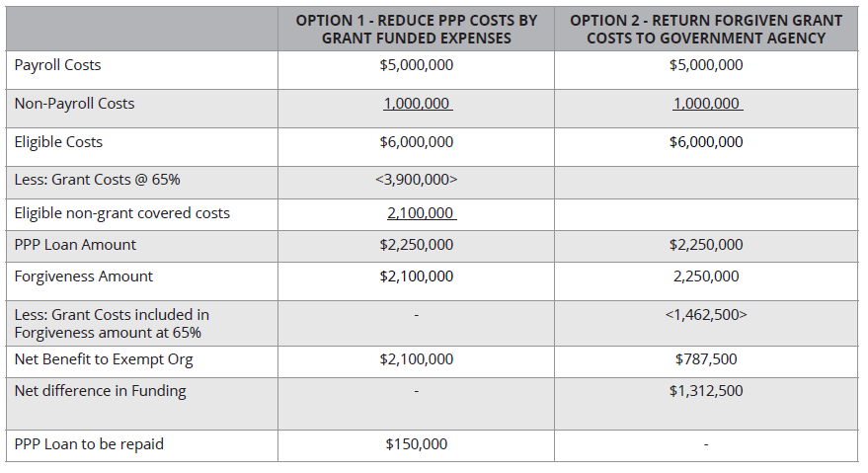The width and height of the screenshot is (868, 473).
Task: Select the Forgiveness Amount row label
Action: (83, 276)
